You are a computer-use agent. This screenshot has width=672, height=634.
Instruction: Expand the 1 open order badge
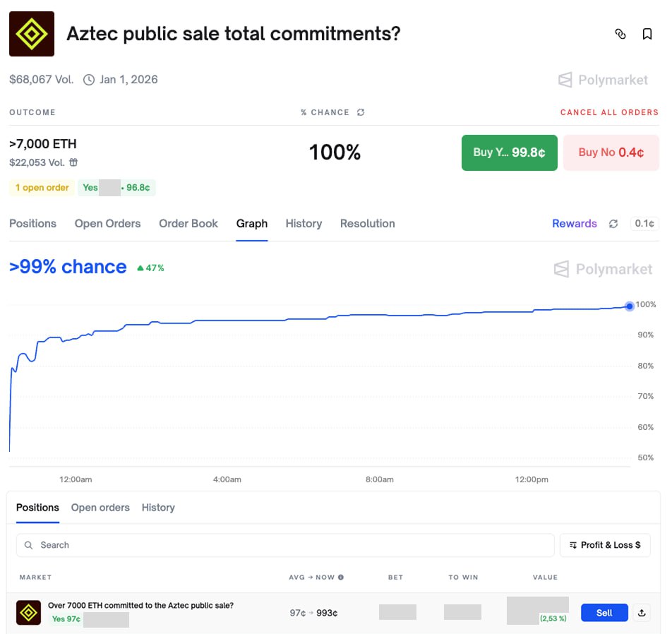[42, 188]
